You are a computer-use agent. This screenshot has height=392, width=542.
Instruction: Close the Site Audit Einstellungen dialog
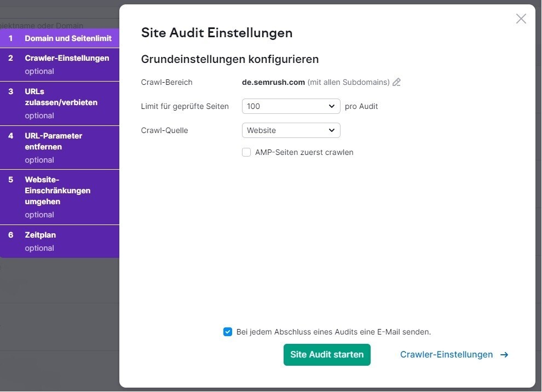521,18
